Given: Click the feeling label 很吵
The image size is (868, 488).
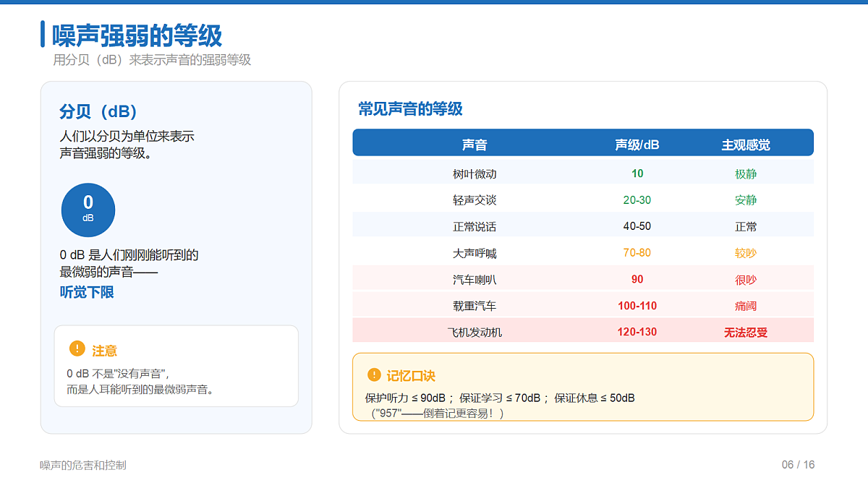Looking at the screenshot, I should pos(746,280).
